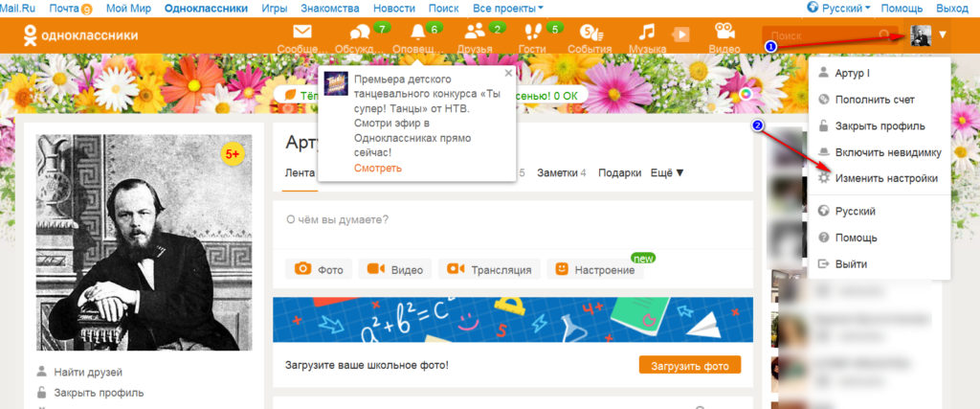The height and width of the screenshot is (409, 980).
Task: Click the question mark icon beside Помощь
Action: (824, 238)
